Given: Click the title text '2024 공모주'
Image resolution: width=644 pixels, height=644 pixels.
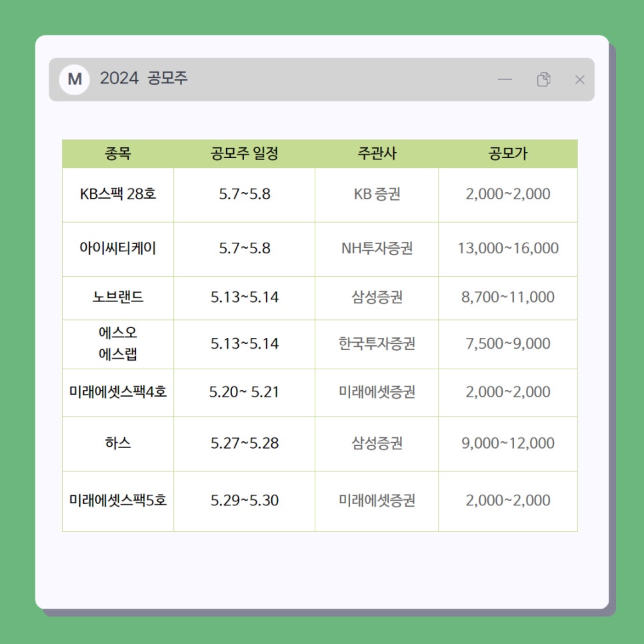Looking at the screenshot, I should [x=143, y=78].
